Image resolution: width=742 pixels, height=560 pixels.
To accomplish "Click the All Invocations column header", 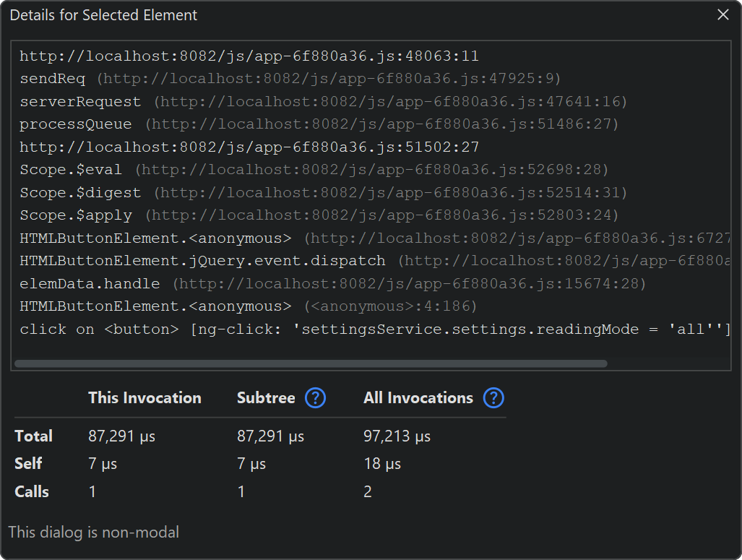I will 418,398.
